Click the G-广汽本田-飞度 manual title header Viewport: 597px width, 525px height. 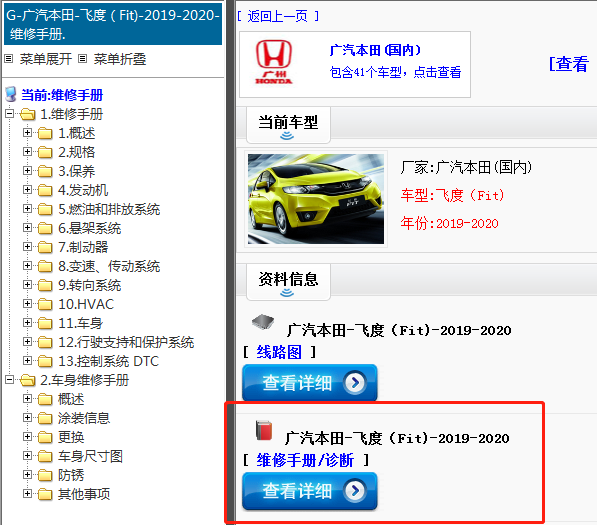click(113, 24)
